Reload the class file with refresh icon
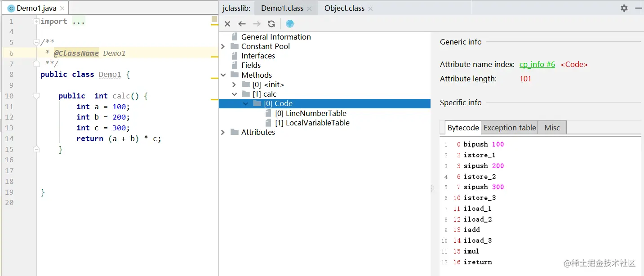 coord(271,24)
